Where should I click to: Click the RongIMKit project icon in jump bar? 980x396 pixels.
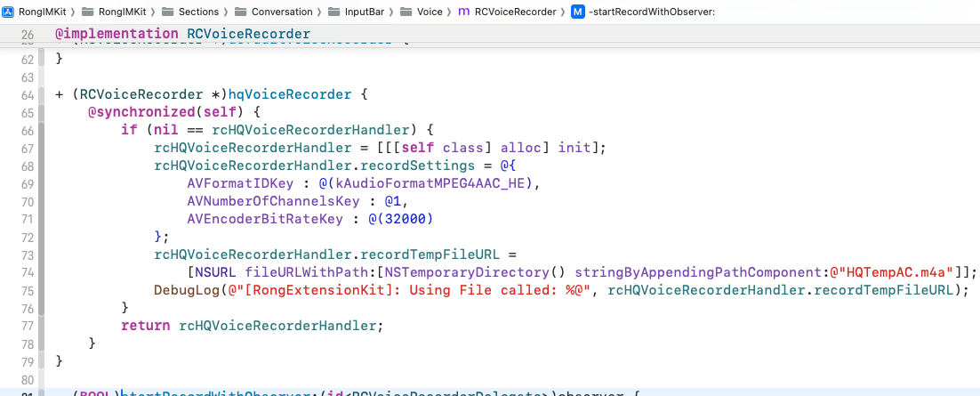pos(9,12)
